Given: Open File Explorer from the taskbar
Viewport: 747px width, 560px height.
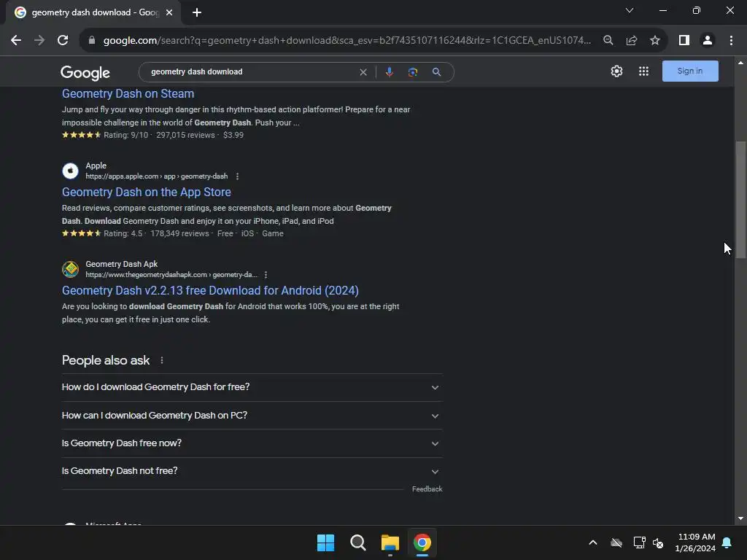Looking at the screenshot, I should (390, 542).
